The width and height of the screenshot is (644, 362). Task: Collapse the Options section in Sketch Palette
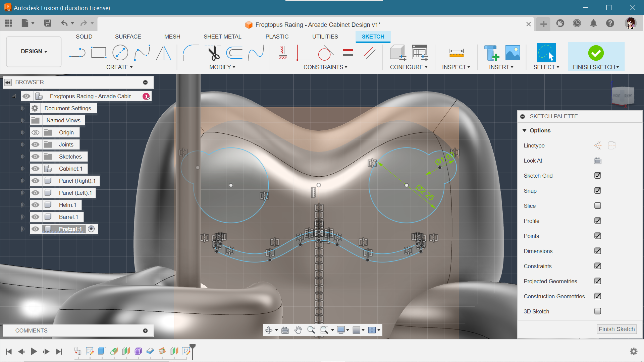[524, 131]
